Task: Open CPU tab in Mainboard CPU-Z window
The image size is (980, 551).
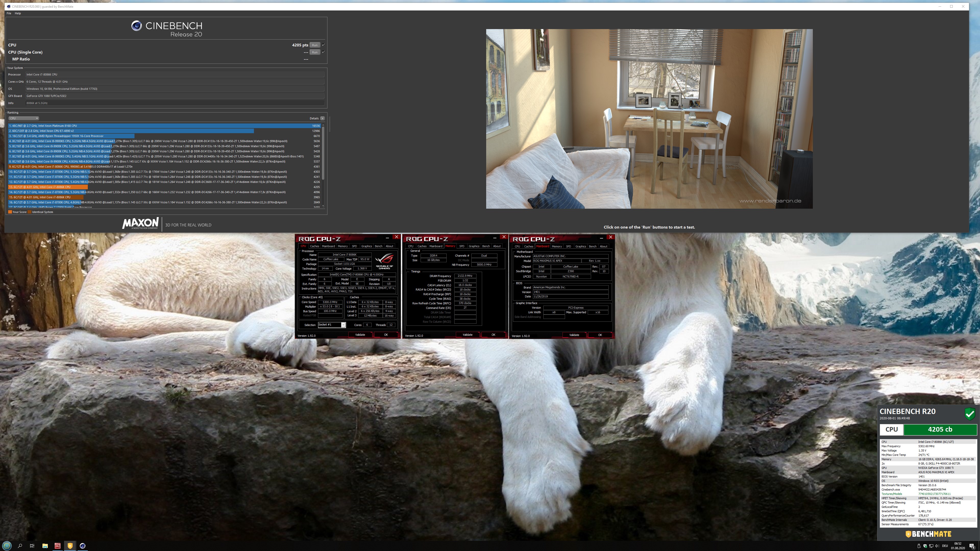Action: pos(517,246)
